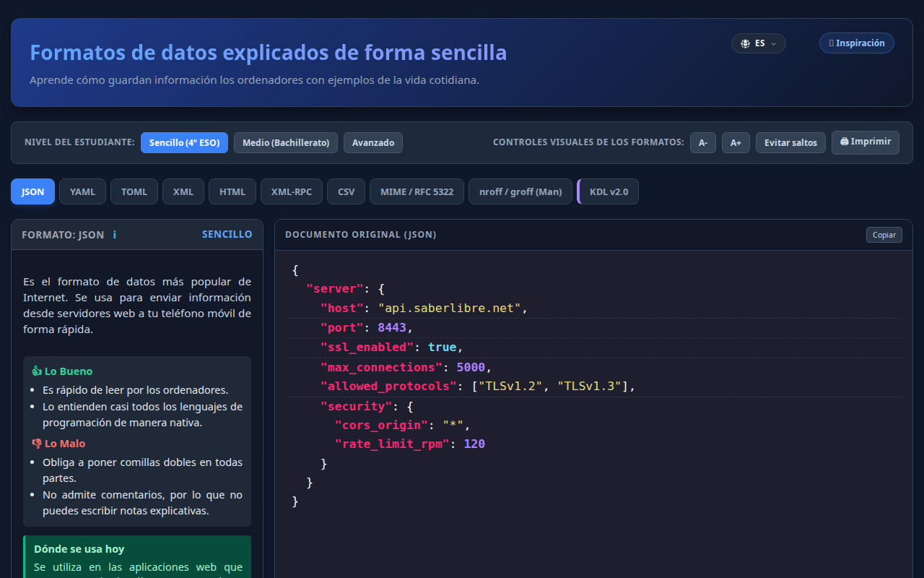Open the XML-RPC tab
The image size is (924, 578).
click(x=292, y=192)
